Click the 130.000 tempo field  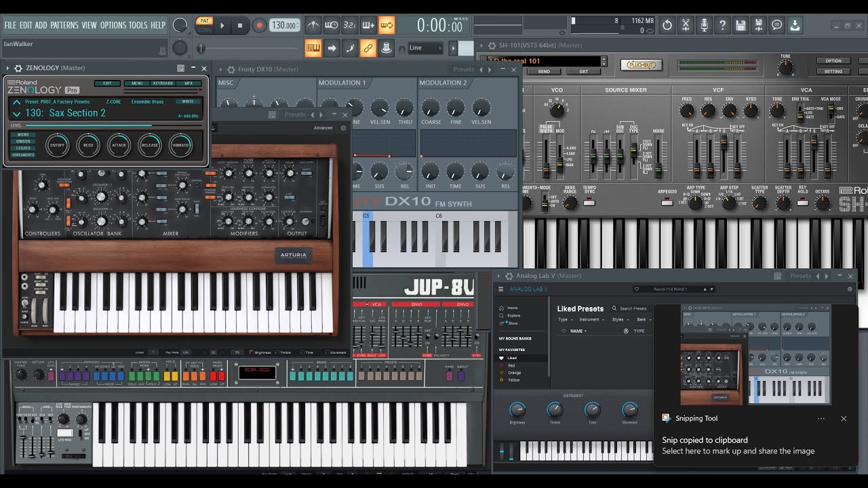[x=285, y=26]
